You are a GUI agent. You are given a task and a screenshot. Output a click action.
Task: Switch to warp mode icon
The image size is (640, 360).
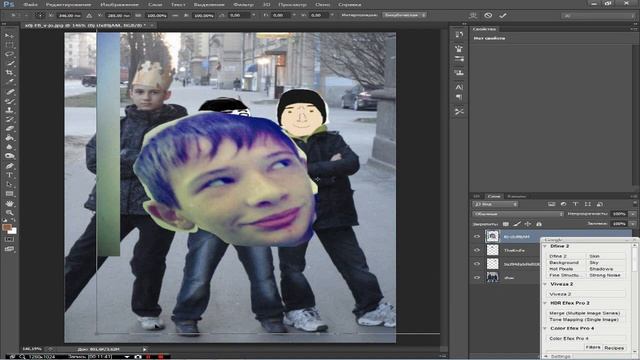pyautogui.click(x=473, y=16)
